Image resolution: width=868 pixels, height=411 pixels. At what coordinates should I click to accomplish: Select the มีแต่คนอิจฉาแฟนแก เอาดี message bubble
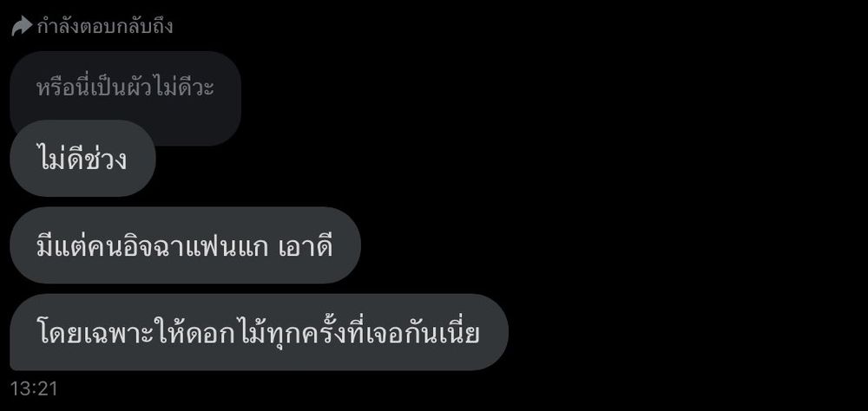pyautogui.click(x=186, y=245)
